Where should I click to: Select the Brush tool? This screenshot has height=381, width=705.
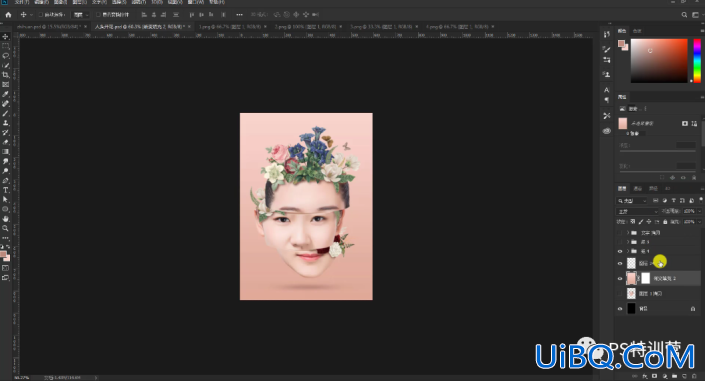[x=5, y=113]
